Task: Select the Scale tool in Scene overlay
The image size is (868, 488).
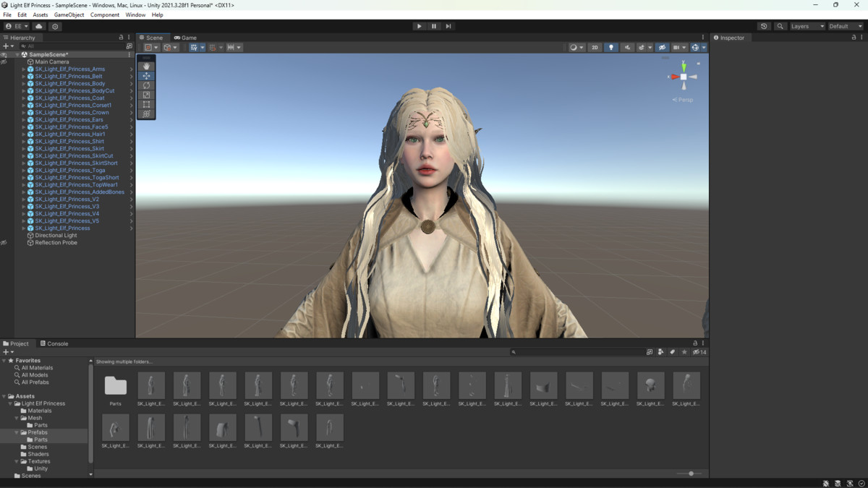Action: pos(146,95)
